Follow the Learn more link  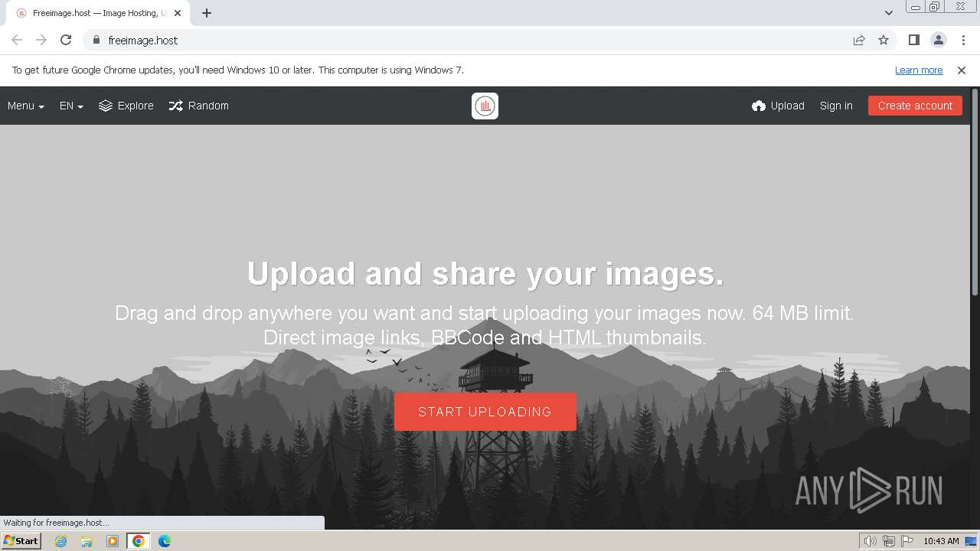[919, 70]
